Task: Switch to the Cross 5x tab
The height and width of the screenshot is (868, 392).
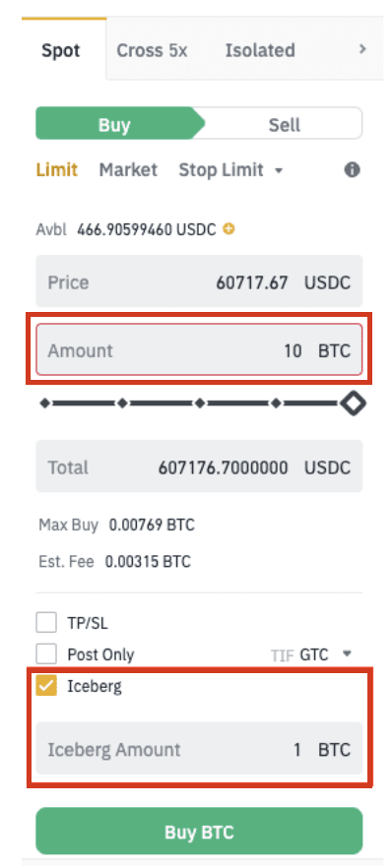Action: [x=152, y=50]
